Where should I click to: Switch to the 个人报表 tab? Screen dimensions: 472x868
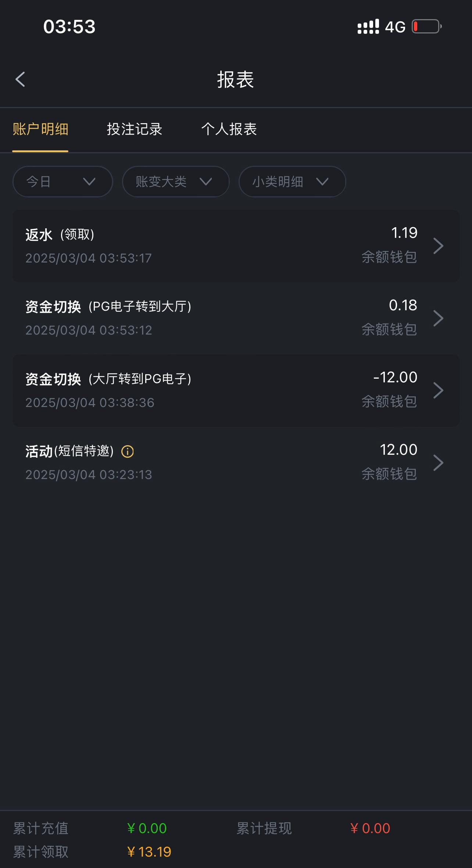click(229, 129)
